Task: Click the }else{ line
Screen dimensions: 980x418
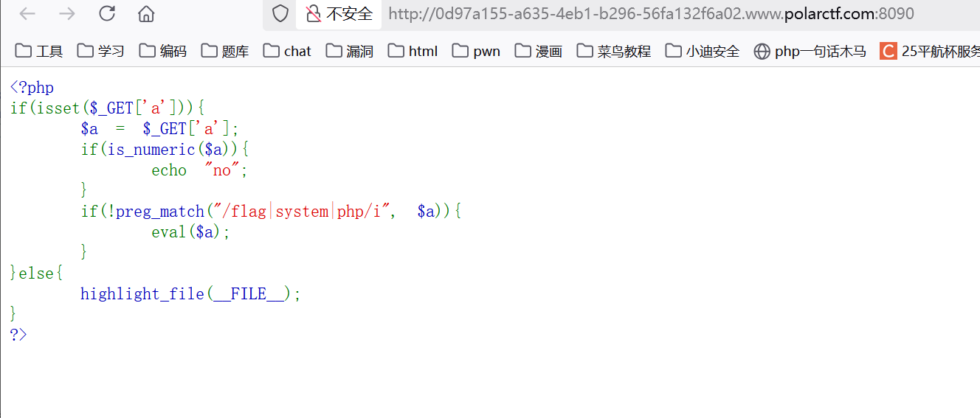Action: click(37, 274)
